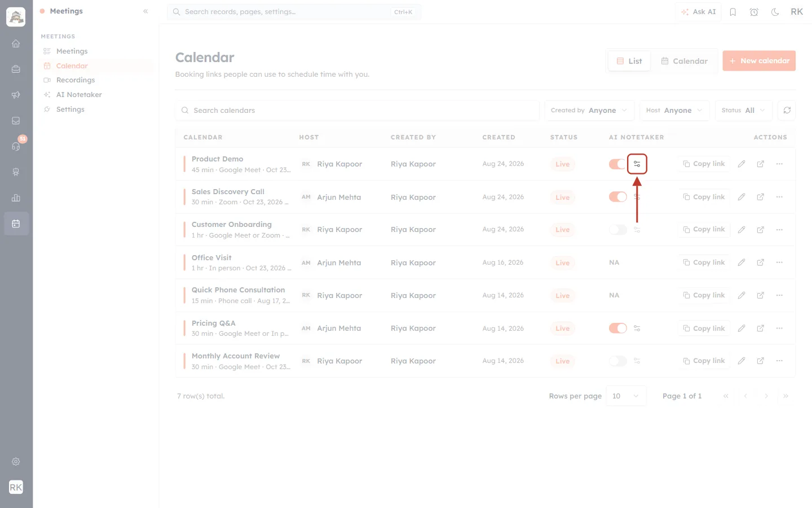Switch to Calendar view tab

pos(684,61)
